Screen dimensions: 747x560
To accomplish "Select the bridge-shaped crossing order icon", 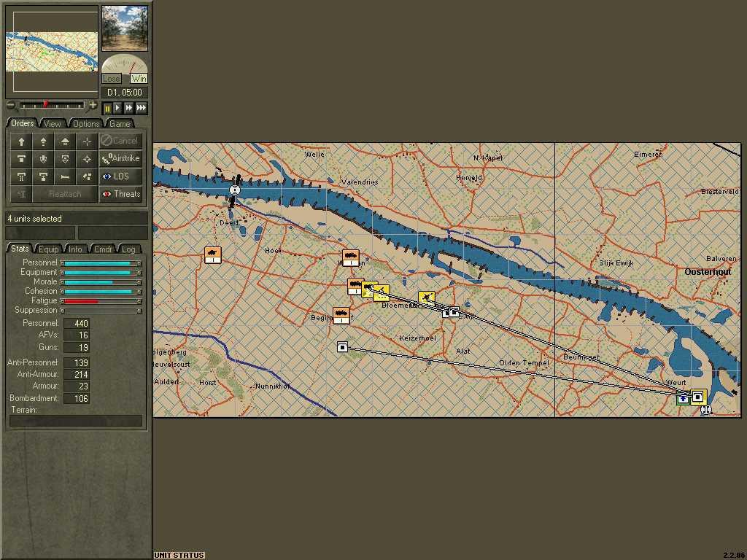I will (x=21, y=176).
